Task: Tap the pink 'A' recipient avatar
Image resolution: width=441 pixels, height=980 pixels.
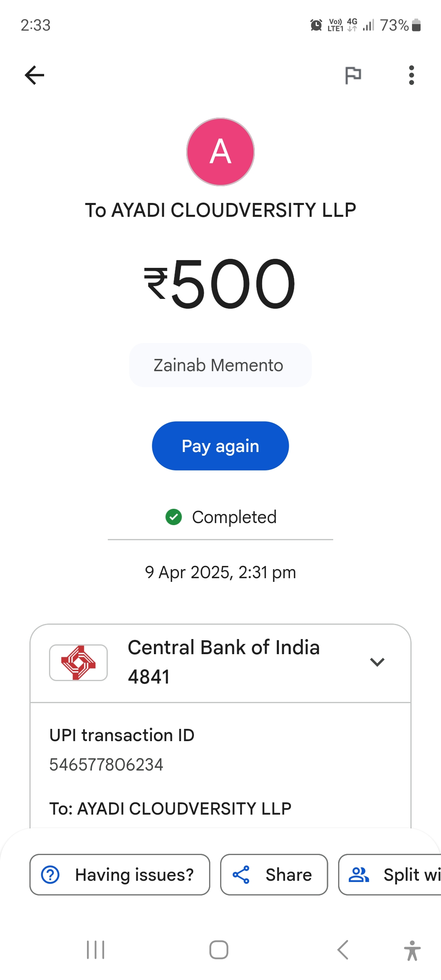Action: (x=220, y=152)
